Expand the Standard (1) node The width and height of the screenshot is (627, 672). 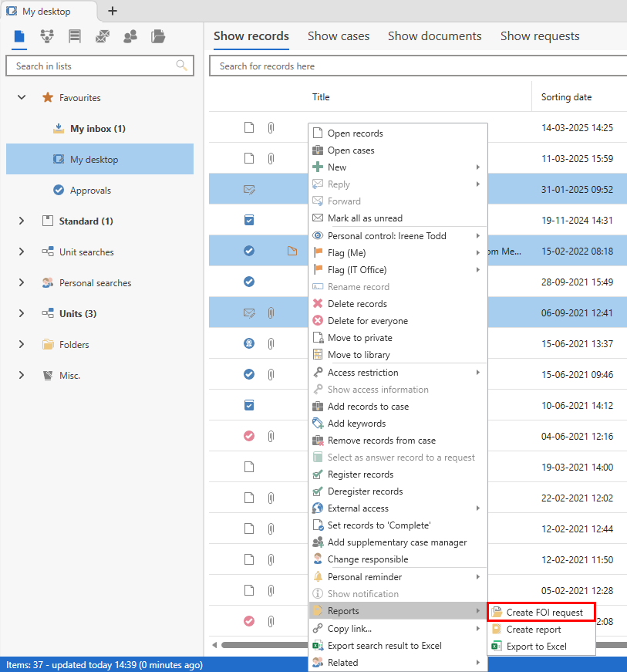point(22,221)
